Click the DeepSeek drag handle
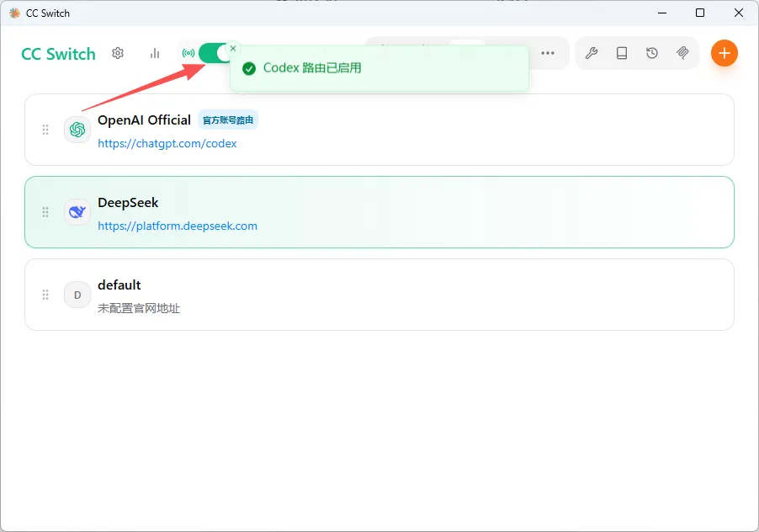The width and height of the screenshot is (759, 532). (45, 212)
